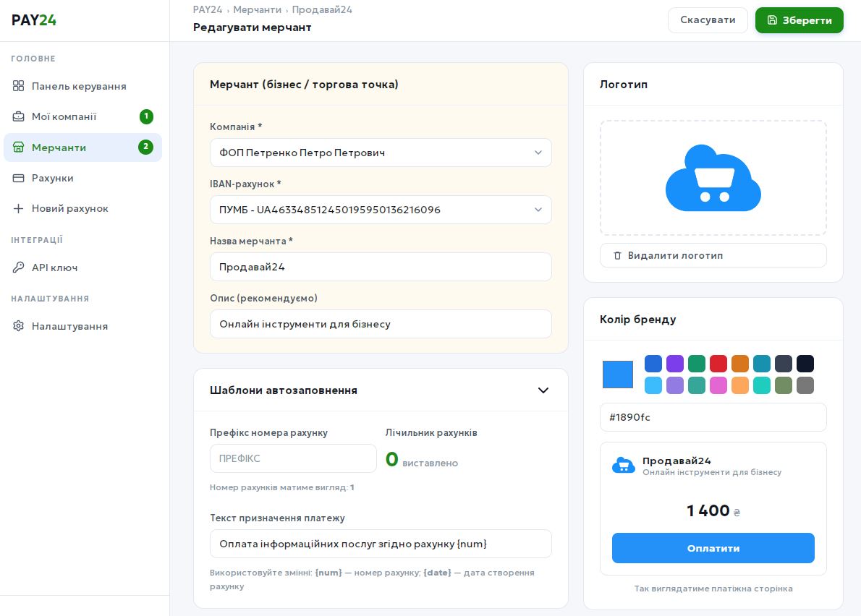Remove logo via Видалити логотип

pyautogui.click(x=713, y=255)
